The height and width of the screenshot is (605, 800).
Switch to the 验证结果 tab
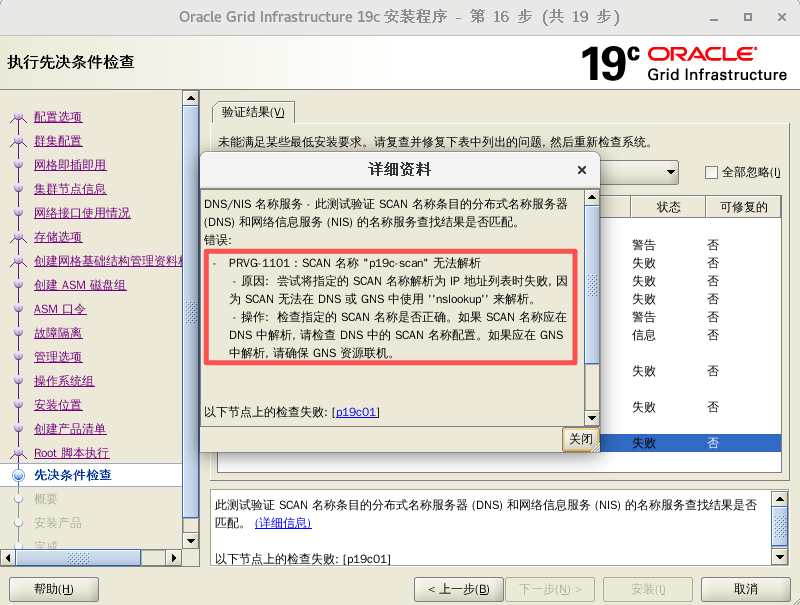(253, 112)
